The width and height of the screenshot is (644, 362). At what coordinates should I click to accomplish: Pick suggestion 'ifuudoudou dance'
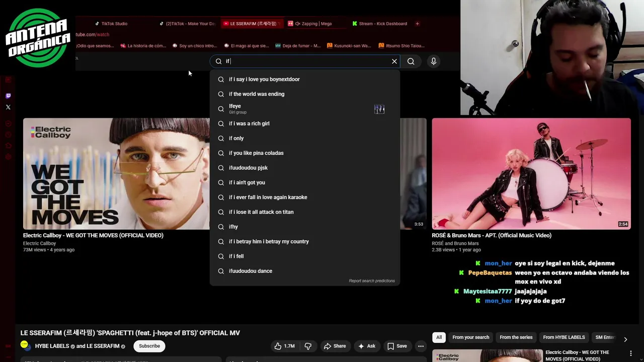click(x=305, y=271)
